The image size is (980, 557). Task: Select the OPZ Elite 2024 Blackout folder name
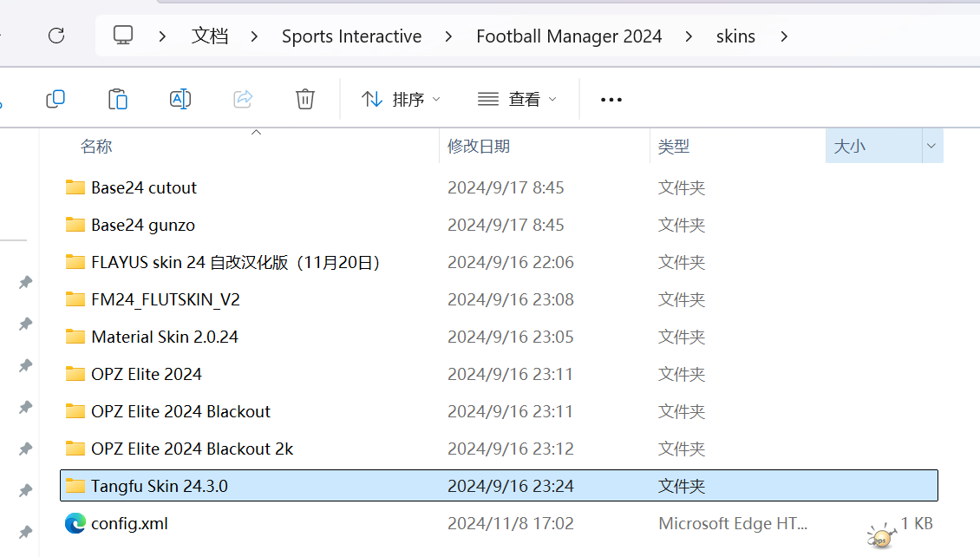pos(181,411)
